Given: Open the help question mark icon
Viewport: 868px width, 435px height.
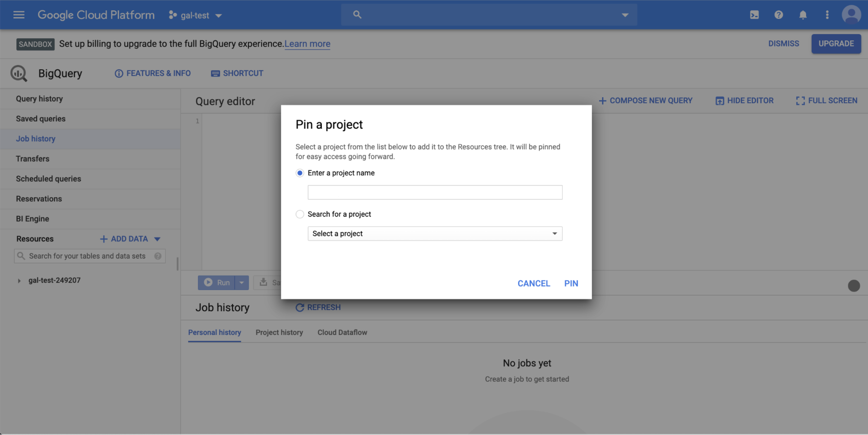Looking at the screenshot, I should click(778, 15).
